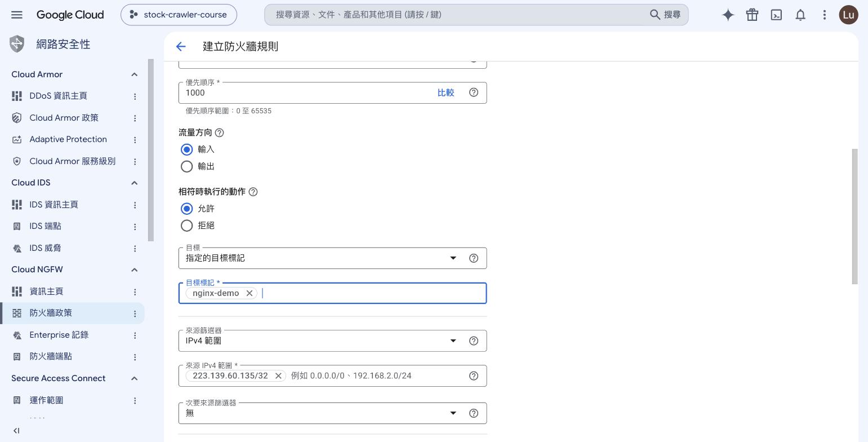Open the main navigation hamburger menu

point(17,15)
